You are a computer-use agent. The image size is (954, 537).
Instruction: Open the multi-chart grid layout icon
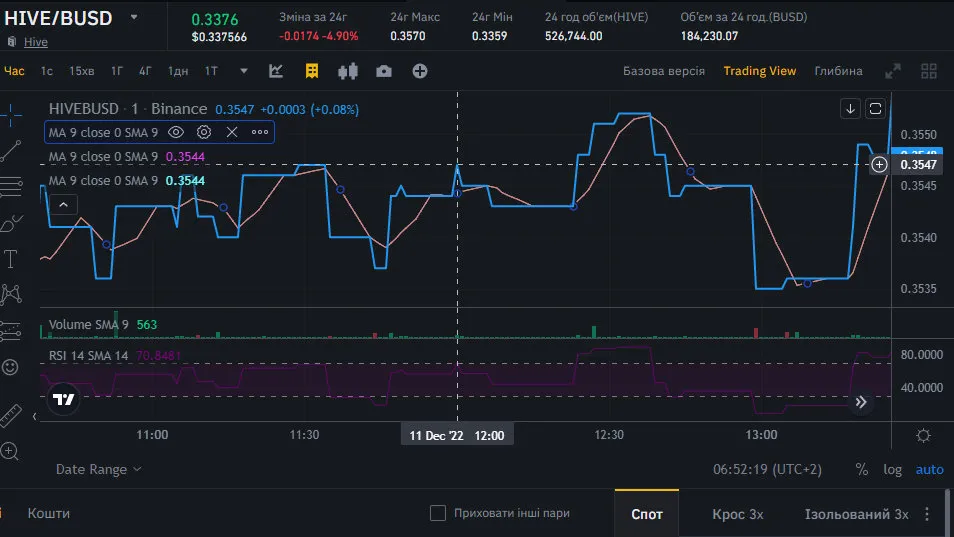click(928, 71)
